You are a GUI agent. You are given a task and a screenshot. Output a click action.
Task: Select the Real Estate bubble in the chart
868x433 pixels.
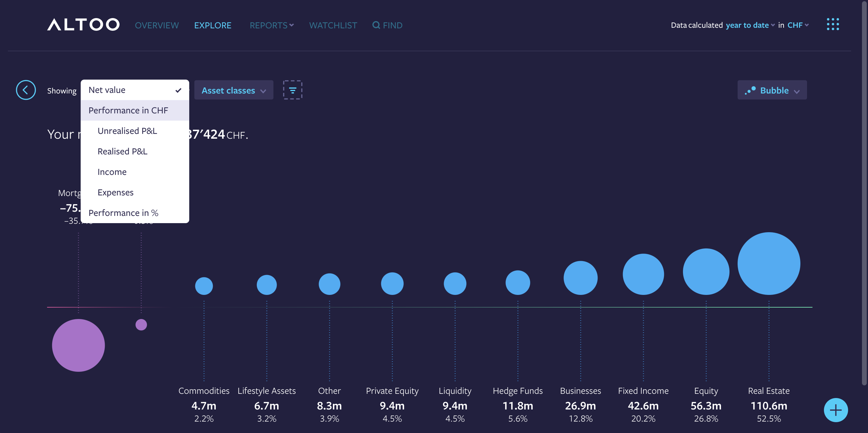[769, 263]
